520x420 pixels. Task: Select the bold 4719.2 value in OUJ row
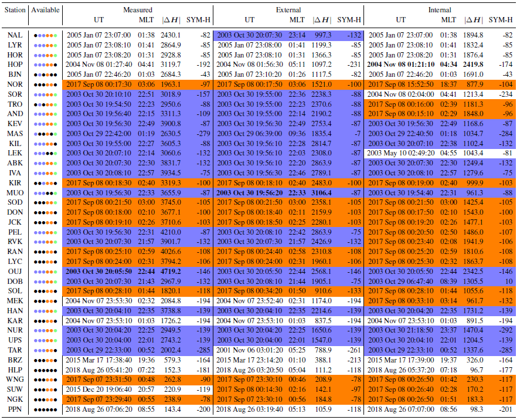(171, 272)
